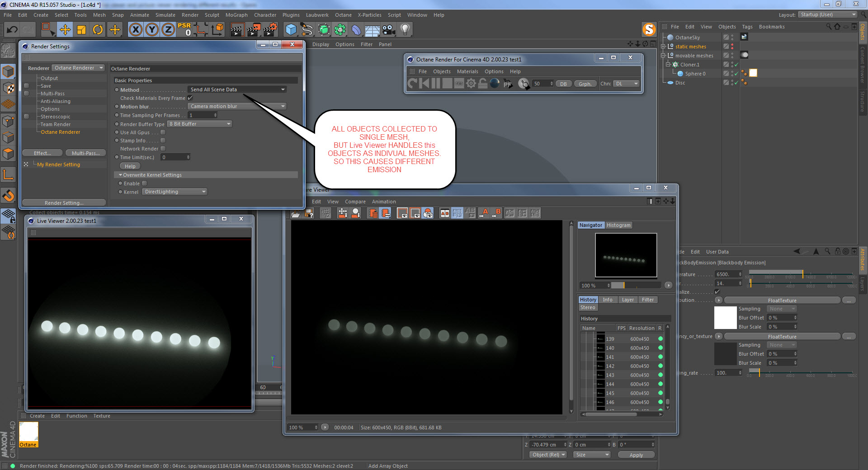The width and height of the screenshot is (868, 470).
Task: Click the Help button in Render Settings
Action: [x=130, y=166]
